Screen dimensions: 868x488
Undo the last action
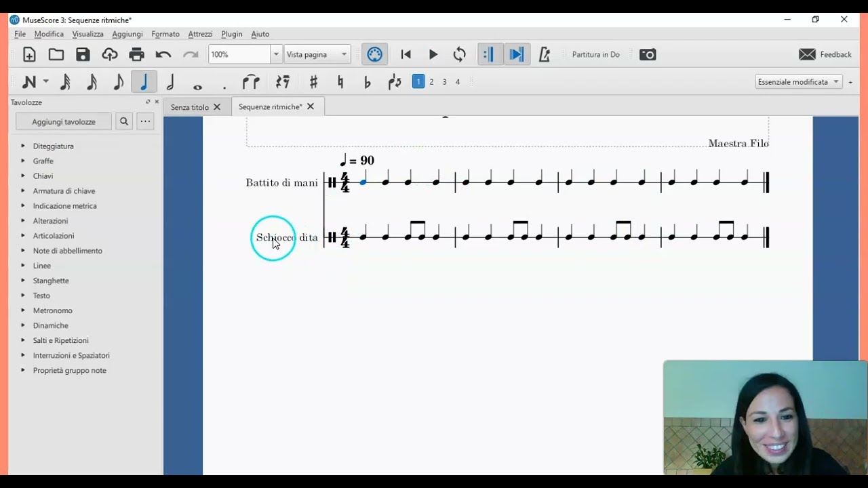click(163, 55)
